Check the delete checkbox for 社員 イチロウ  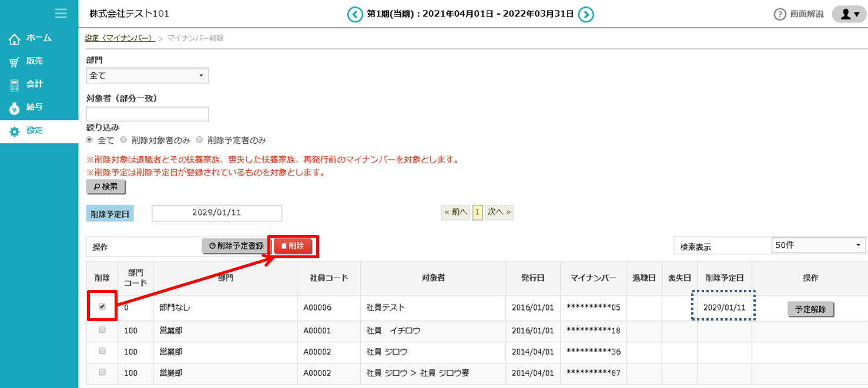[102, 330]
